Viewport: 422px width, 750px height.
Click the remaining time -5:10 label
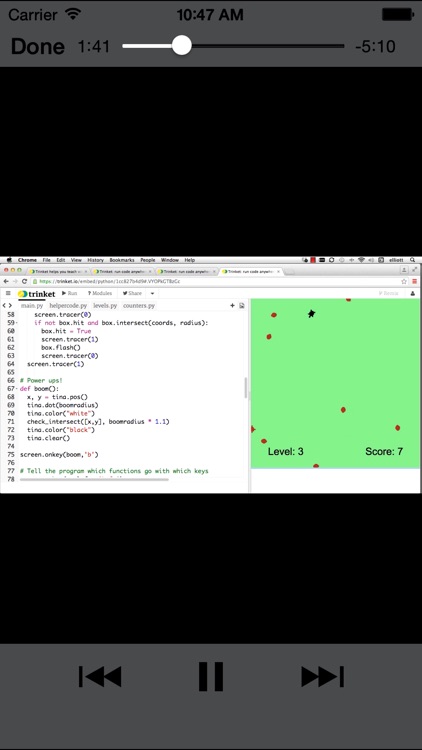375,46
